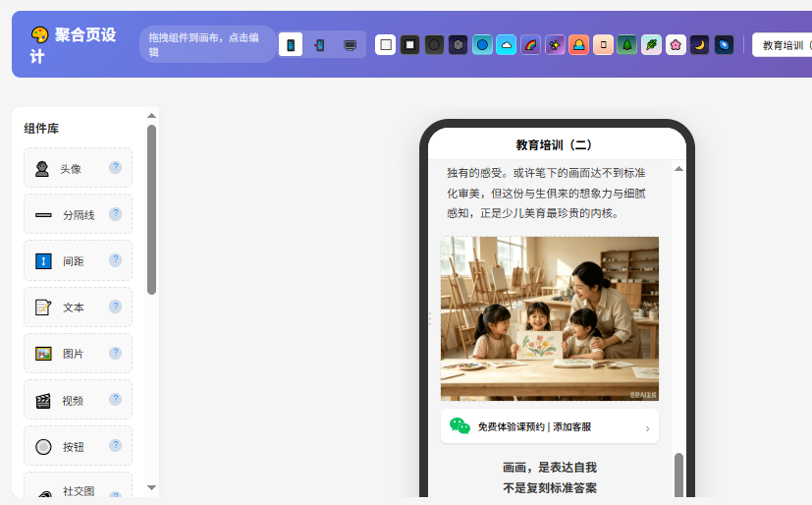Select the 间距 spacing component
The image size is (812, 505).
point(78,260)
